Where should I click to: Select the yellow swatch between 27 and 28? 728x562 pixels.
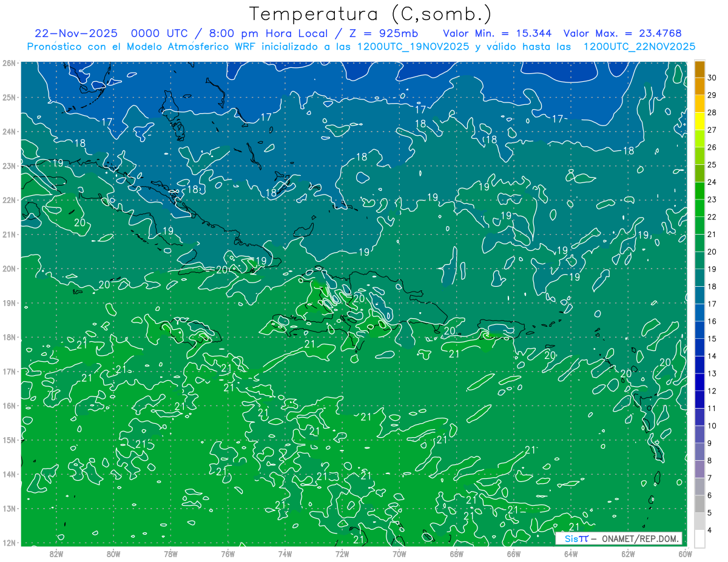point(699,121)
